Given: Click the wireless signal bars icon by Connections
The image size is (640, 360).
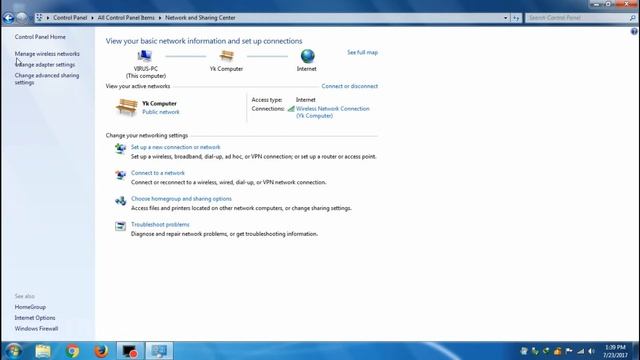Looking at the screenshot, I should click(291, 109).
